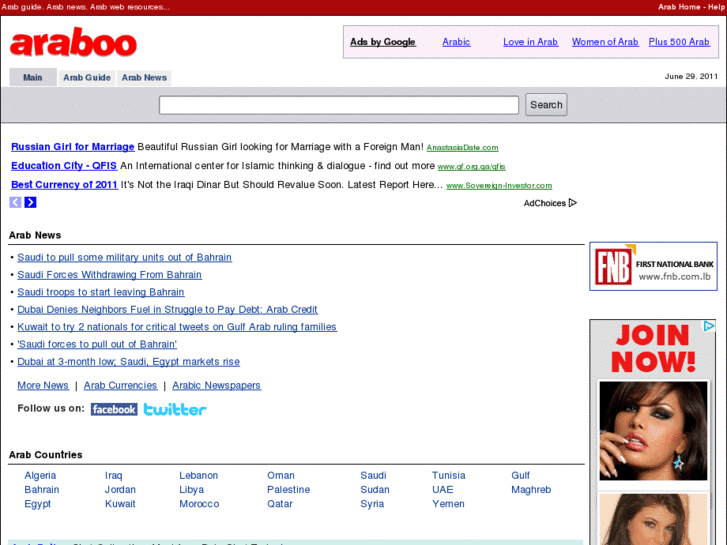Open Women of Arab ad link
Image resolution: width=727 pixels, height=545 pixels.
tap(605, 42)
